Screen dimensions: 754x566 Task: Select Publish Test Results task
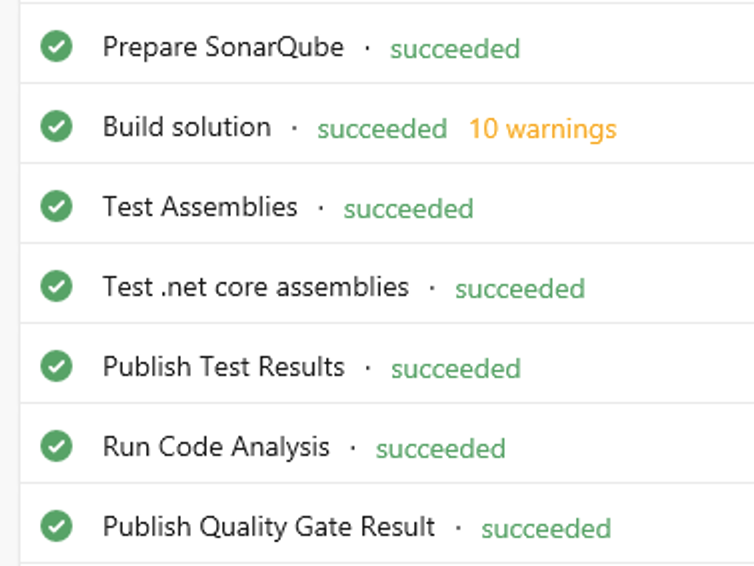pos(224,367)
